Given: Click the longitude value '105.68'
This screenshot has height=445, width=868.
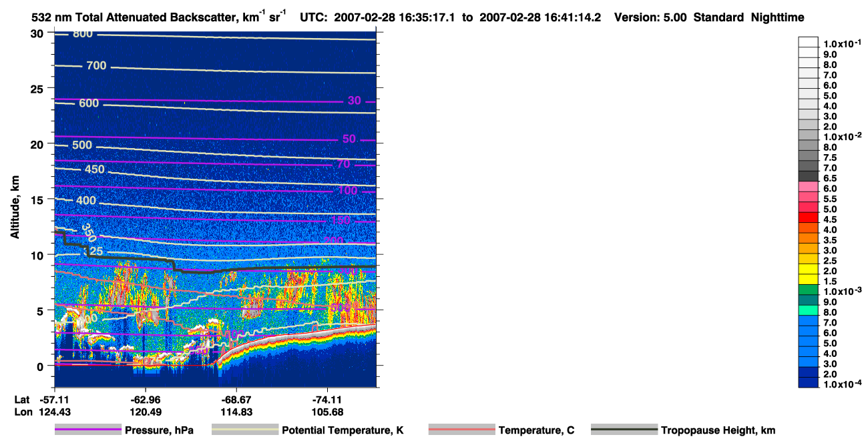Looking at the screenshot, I should [327, 412].
